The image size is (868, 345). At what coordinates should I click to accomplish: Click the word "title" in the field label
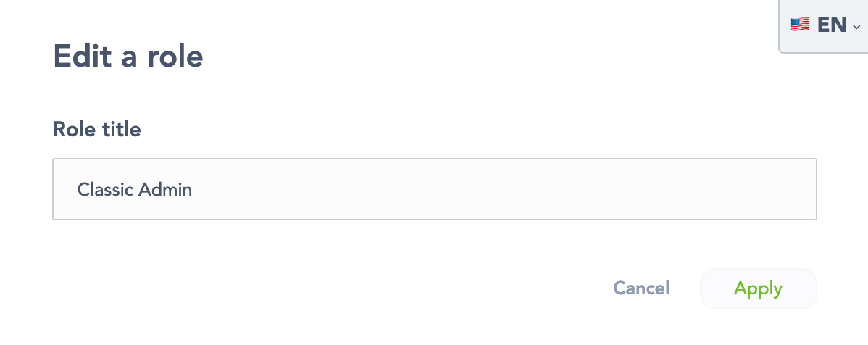pyautogui.click(x=120, y=130)
